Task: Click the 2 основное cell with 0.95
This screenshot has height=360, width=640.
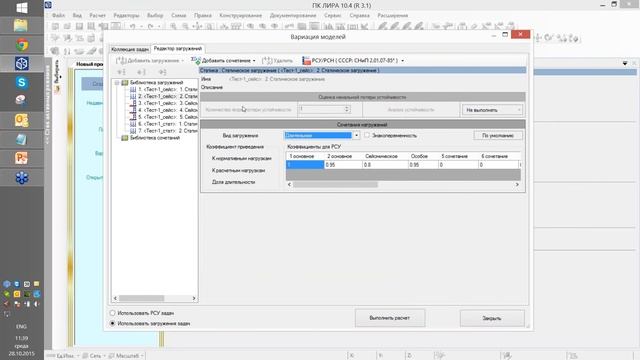Action: tap(343, 165)
